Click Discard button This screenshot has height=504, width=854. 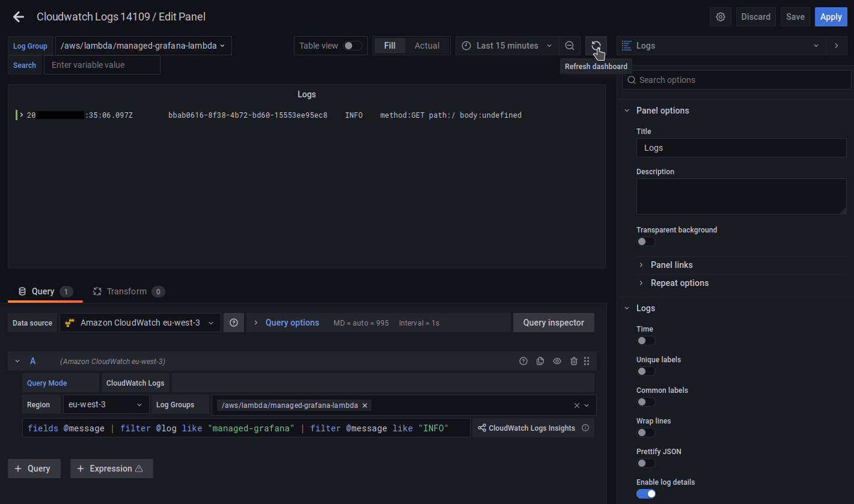756,17
